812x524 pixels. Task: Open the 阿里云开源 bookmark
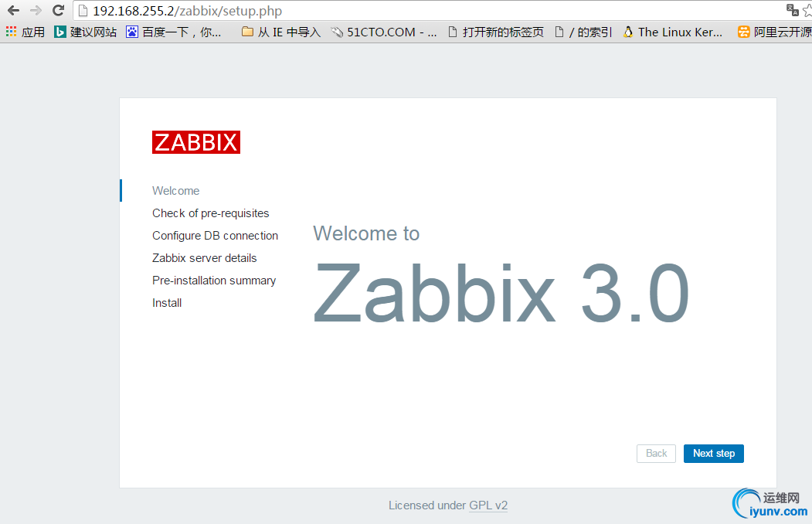point(775,32)
